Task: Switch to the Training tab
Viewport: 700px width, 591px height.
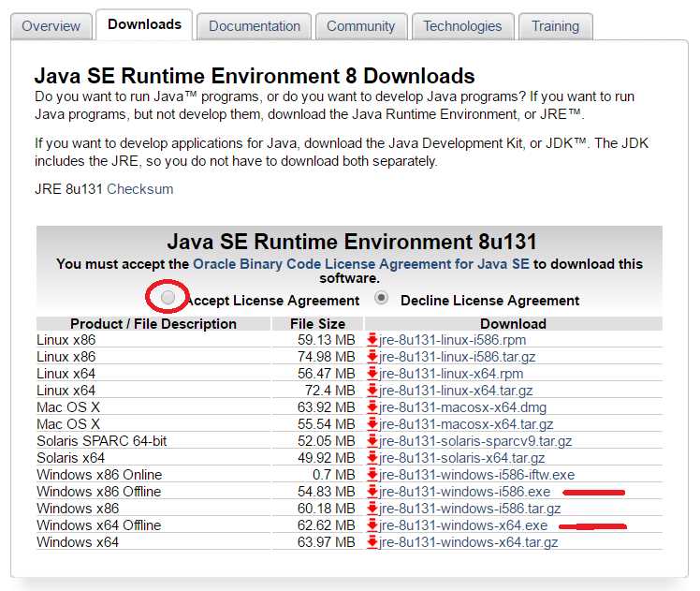Action: (555, 26)
